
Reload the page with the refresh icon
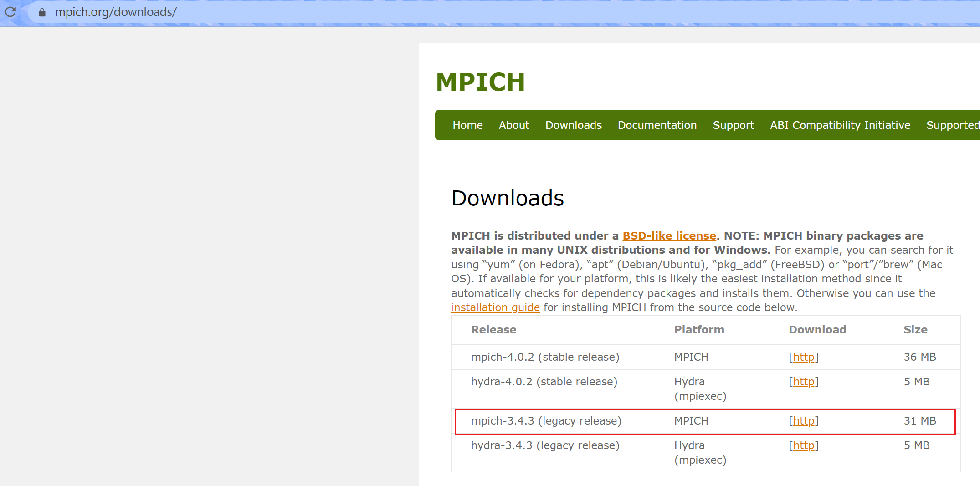click(x=10, y=12)
